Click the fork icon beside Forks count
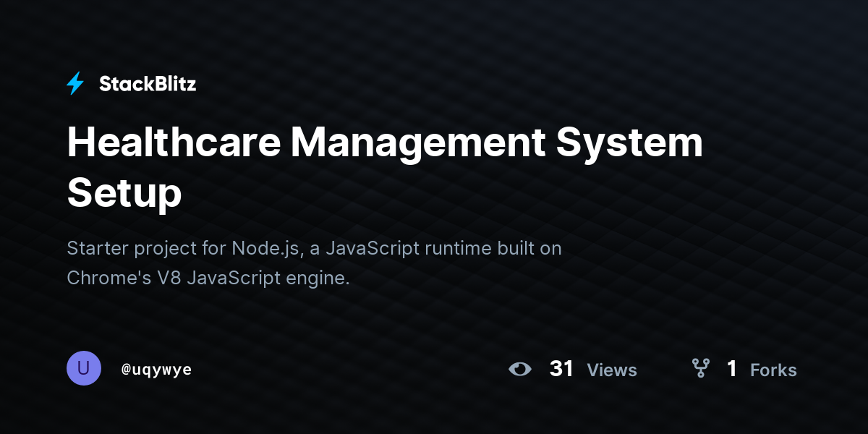 coord(700,369)
